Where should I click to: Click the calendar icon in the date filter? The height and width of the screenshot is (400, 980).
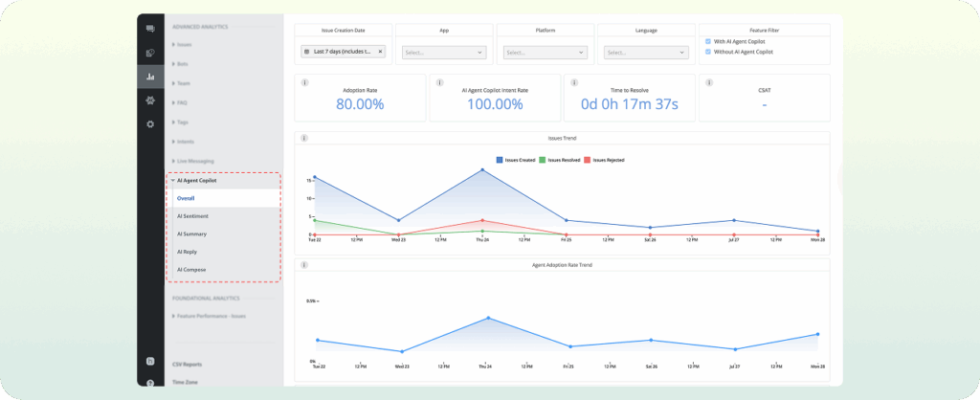point(307,52)
